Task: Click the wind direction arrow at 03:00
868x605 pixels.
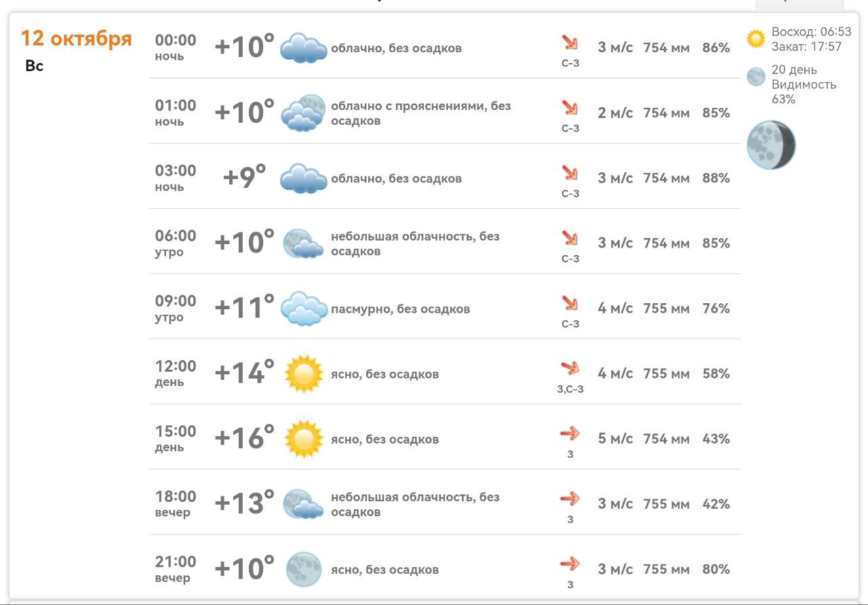Action: tap(570, 173)
